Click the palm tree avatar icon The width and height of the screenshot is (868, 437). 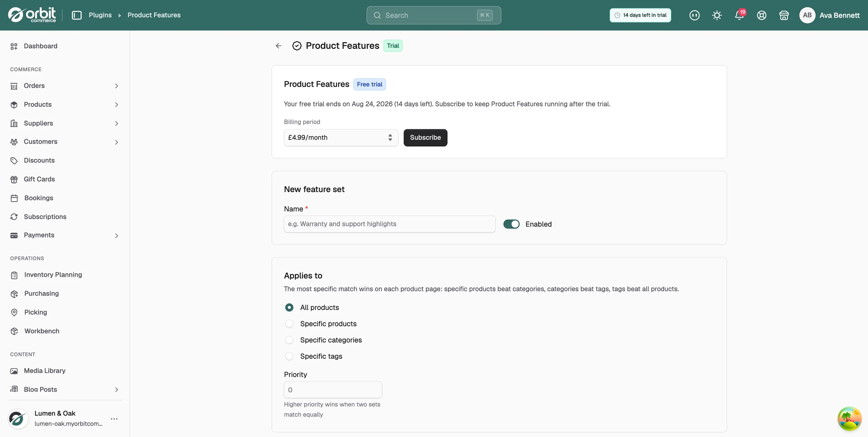pyautogui.click(x=849, y=419)
